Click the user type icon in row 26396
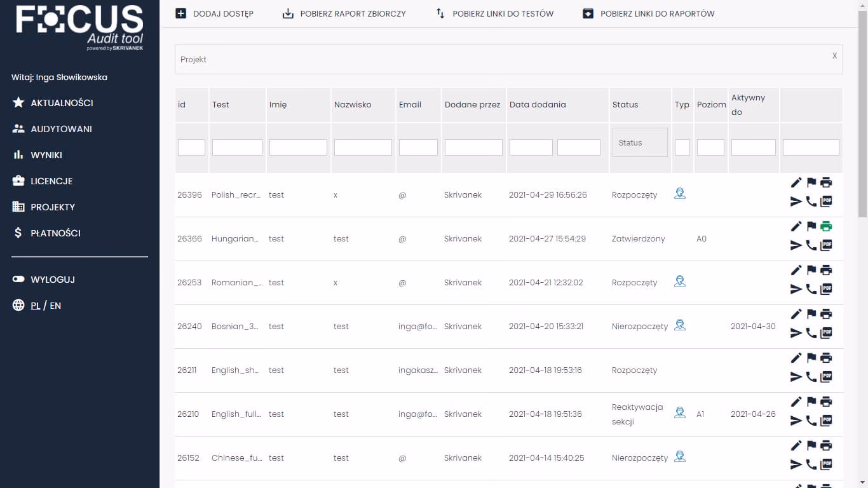The height and width of the screenshot is (488, 868). point(680,194)
